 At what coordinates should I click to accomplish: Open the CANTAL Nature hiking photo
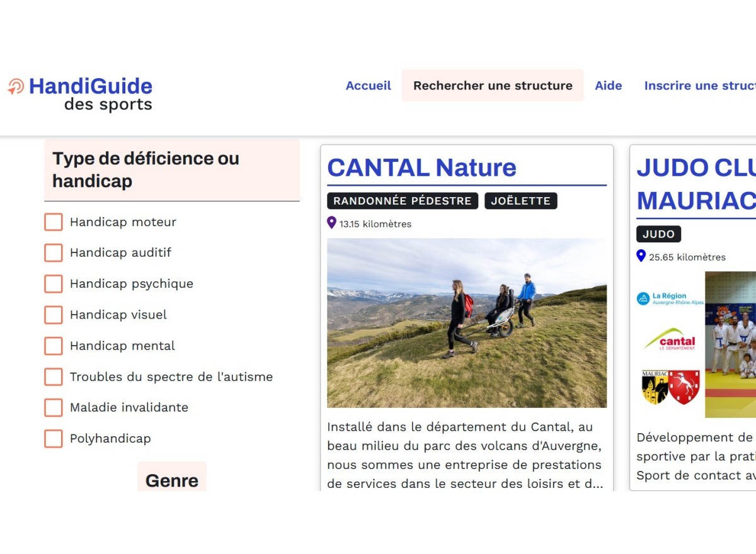tap(467, 323)
